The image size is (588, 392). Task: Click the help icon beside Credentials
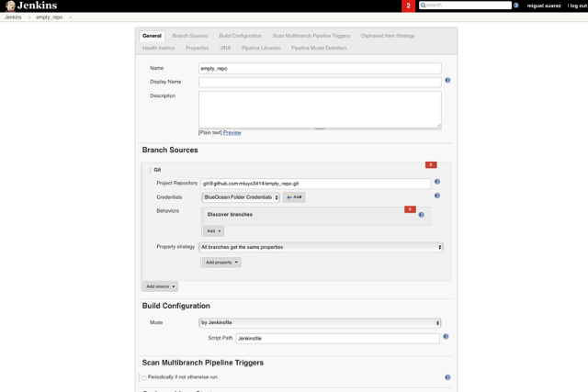436,196
